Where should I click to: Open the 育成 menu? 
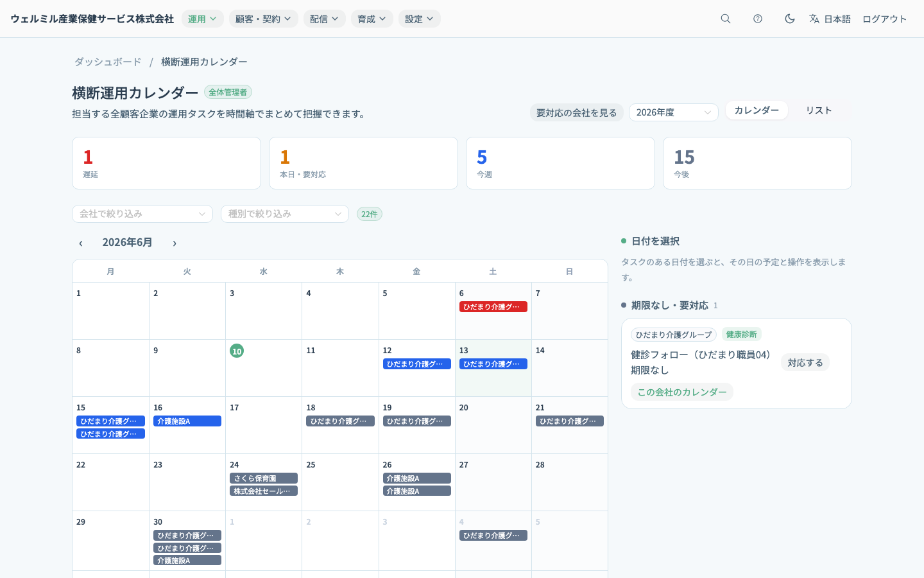pos(372,19)
